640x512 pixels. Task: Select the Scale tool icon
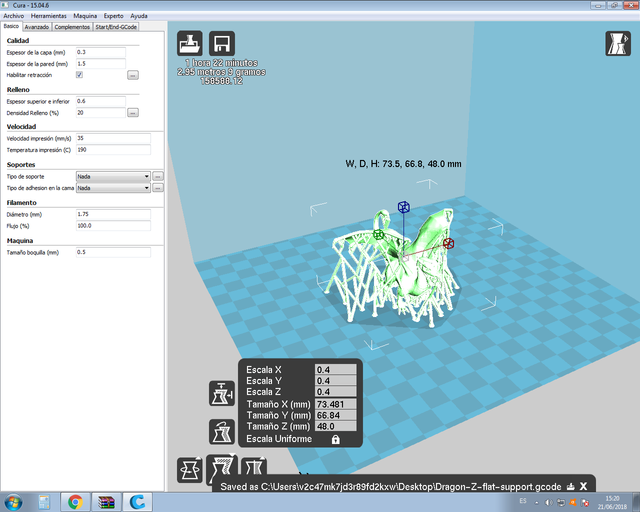(222, 468)
